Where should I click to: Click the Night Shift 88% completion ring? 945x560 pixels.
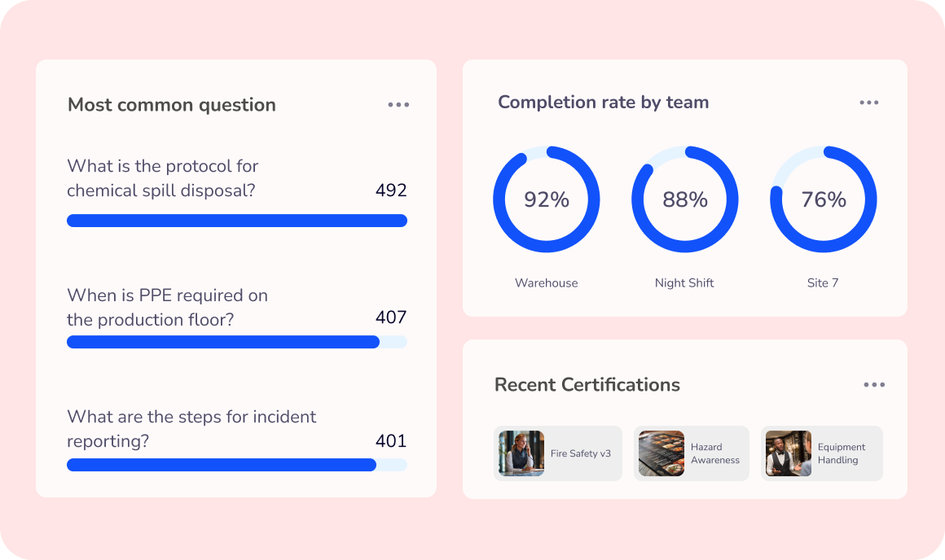pyautogui.click(x=684, y=199)
